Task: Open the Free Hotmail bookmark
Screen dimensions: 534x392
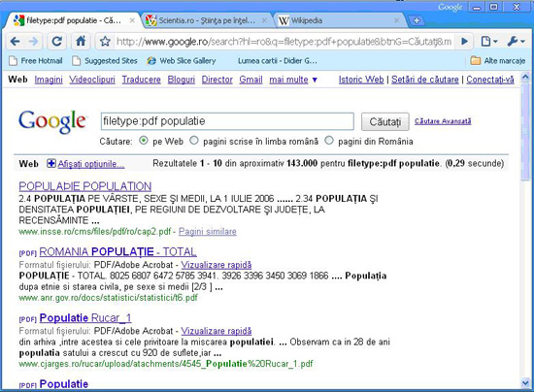Action: [x=36, y=61]
